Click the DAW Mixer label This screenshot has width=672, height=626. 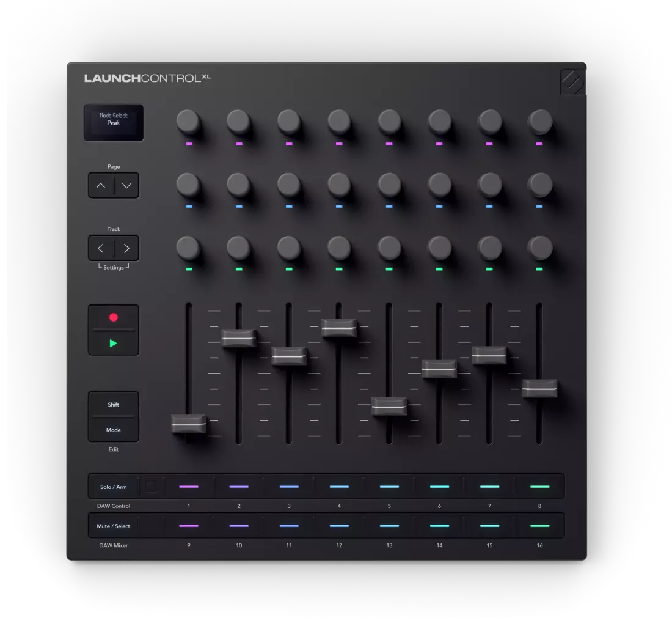click(114, 545)
